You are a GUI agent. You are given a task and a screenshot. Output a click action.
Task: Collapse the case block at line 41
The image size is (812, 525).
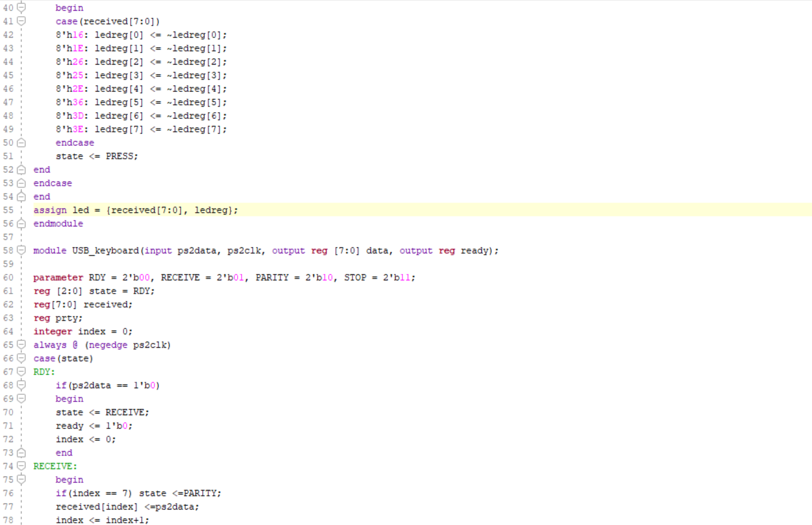pyautogui.click(x=21, y=21)
